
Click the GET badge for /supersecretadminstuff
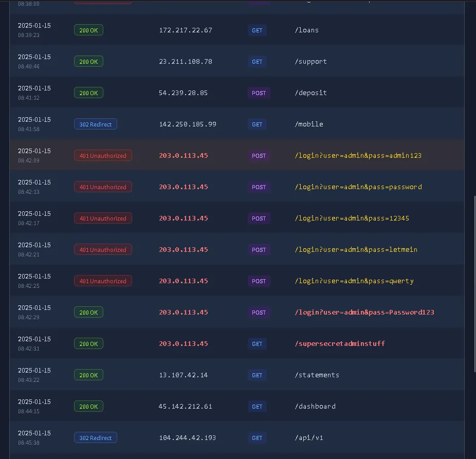tap(257, 344)
